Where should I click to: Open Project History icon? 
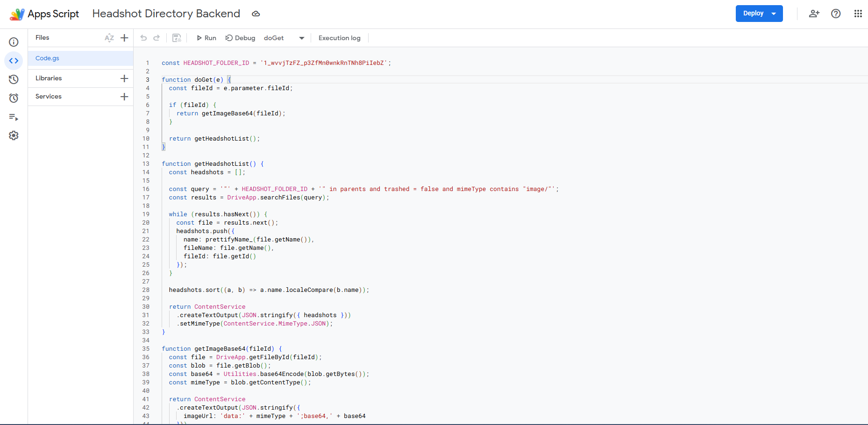(14, 79)
